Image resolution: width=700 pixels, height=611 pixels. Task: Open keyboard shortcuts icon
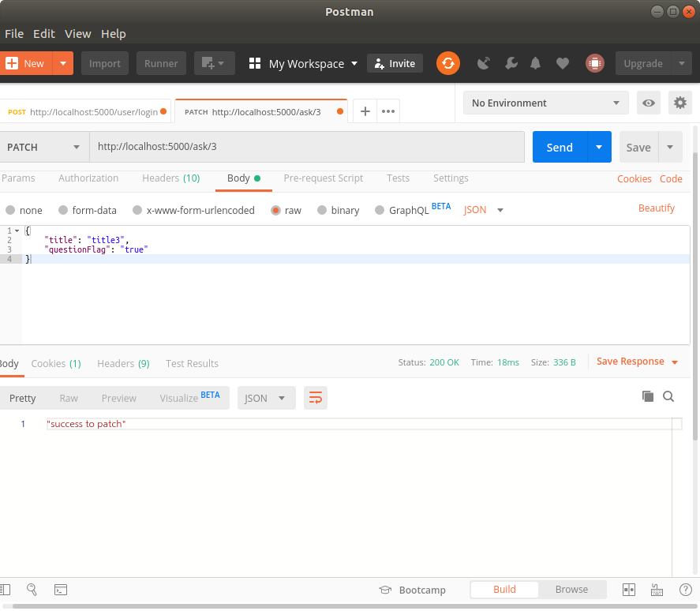[x=657, y=590]
